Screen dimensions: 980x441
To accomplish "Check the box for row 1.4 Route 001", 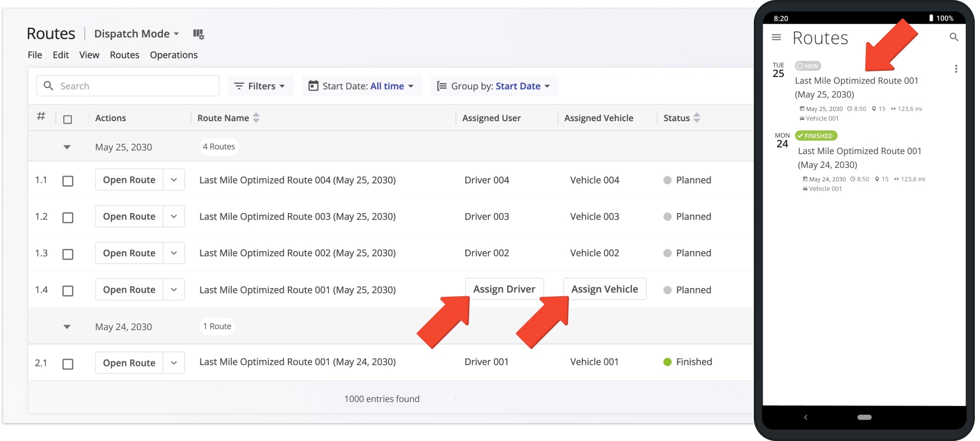I will tap(67, 291).
